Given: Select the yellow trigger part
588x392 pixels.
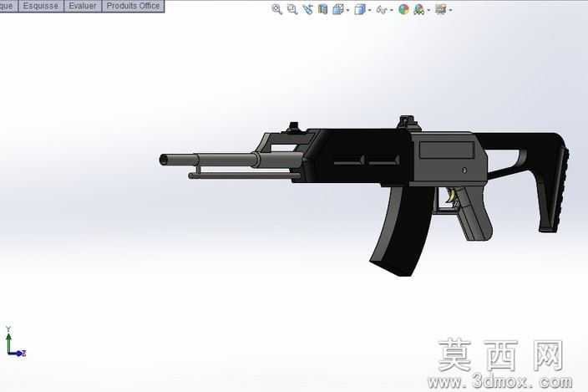Looking at the screenshot, I should click(x=452, y=196).
